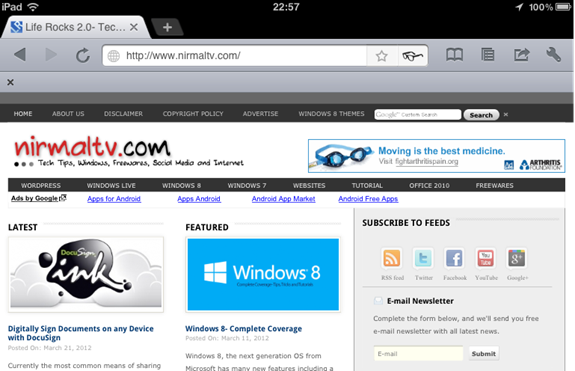Image resolution: width=575 pixels, height=371 pixels.
Task: Open the Twitter icon
Action: click(423, 258)
